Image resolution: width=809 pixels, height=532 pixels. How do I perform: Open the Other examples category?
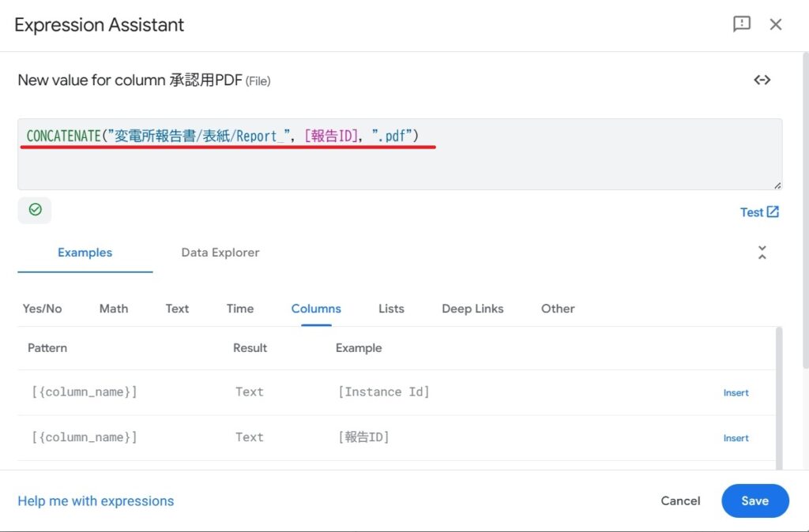558,309
